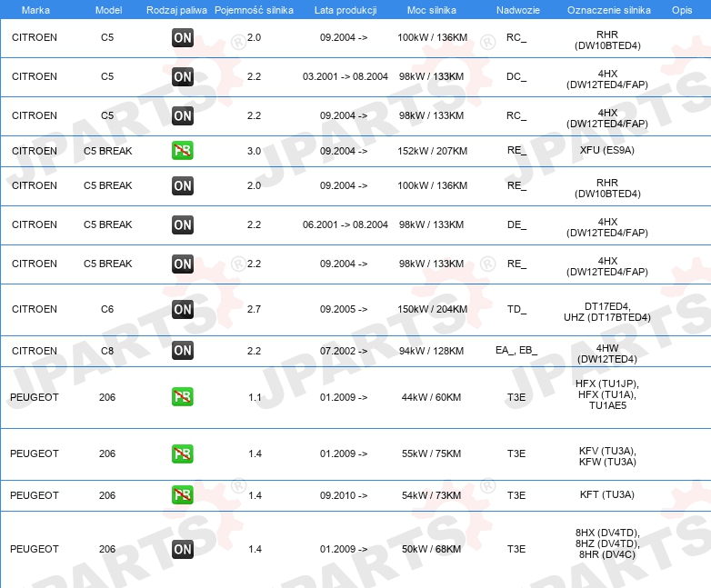Click the 'KFV (TU3A), KFW (TU3A)' engine cell
This screenshot has height=588, width=711.
[x=607, y=456]
